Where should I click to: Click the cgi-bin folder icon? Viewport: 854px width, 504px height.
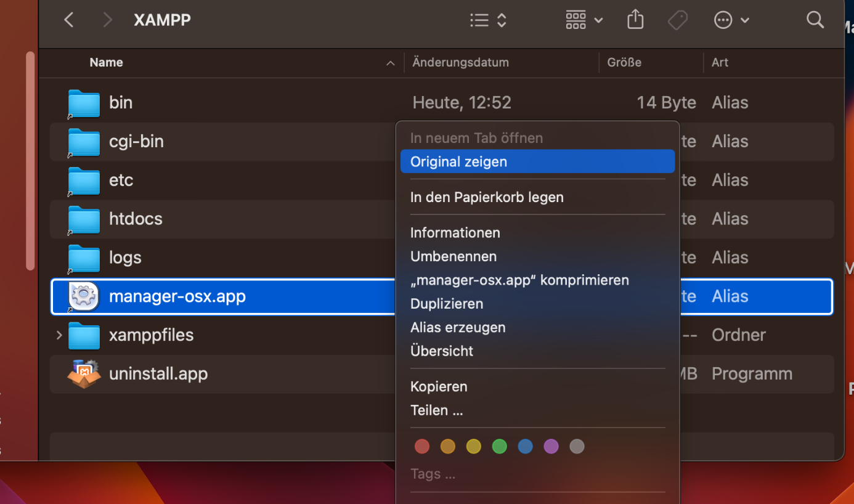(84, 142)
